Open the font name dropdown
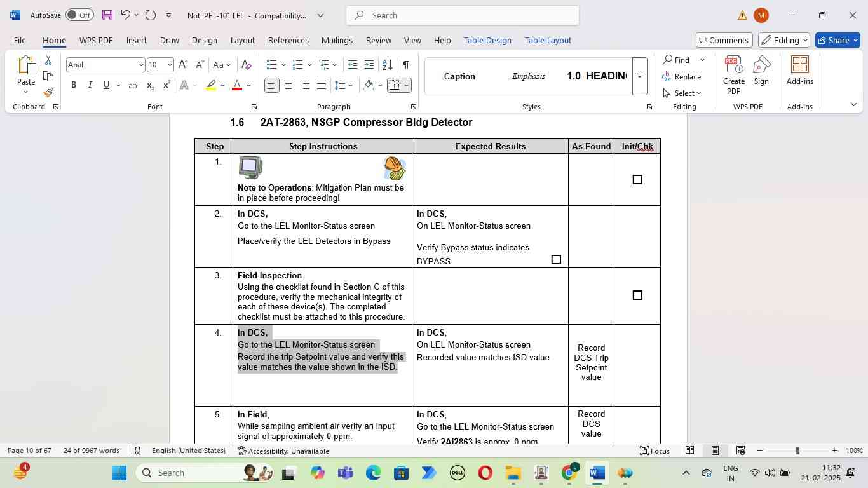This screenshot has height=488, width=868. (x=140, y=65)
